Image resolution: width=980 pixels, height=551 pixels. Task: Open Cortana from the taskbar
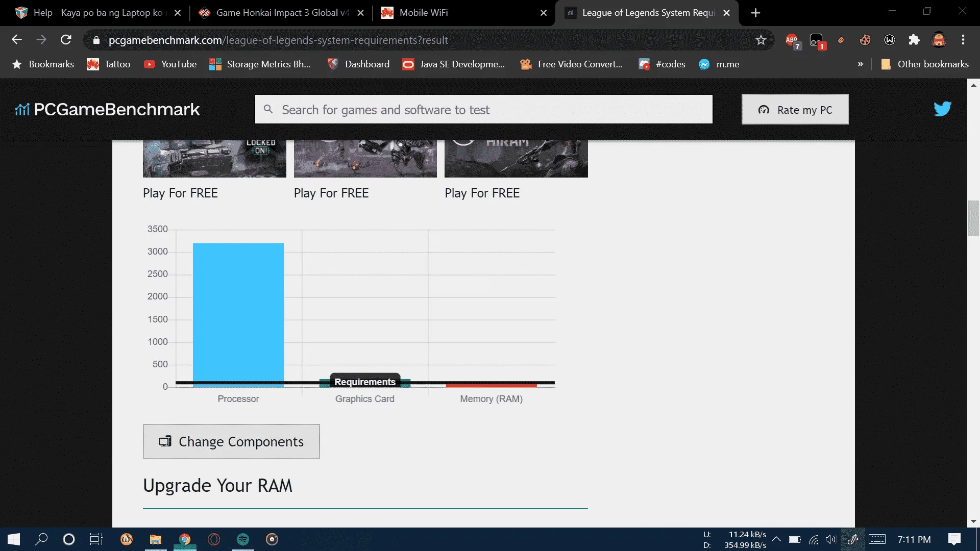pos(68,539)
